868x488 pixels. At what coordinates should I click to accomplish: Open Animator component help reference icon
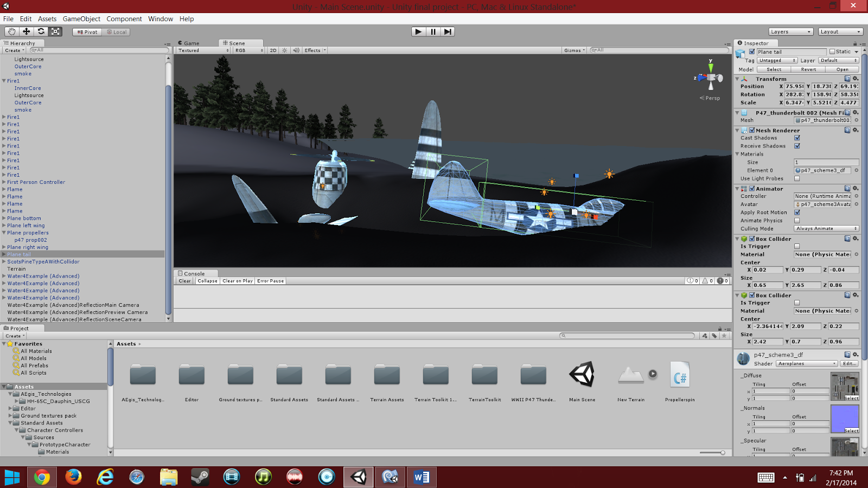[x=847, y=189]
